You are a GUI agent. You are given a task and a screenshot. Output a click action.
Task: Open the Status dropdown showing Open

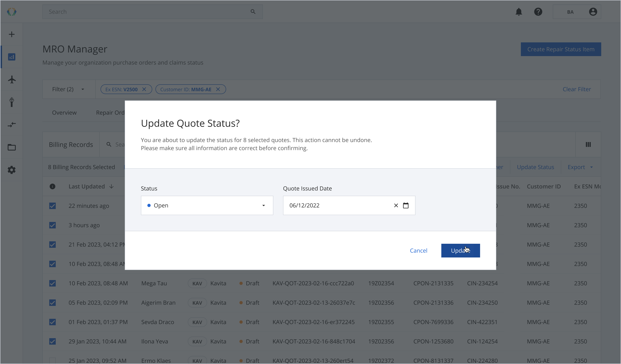[x=207, y=205]
